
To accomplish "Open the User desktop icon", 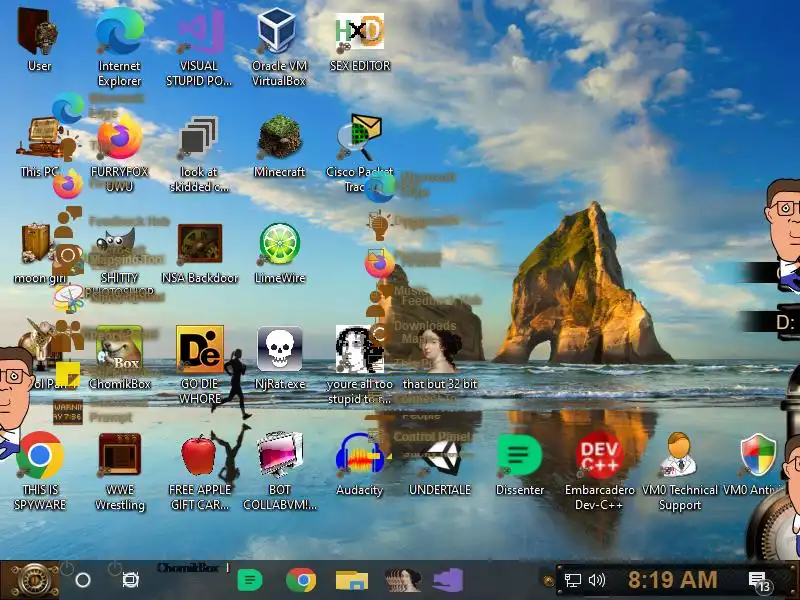I will click(39, 40).
